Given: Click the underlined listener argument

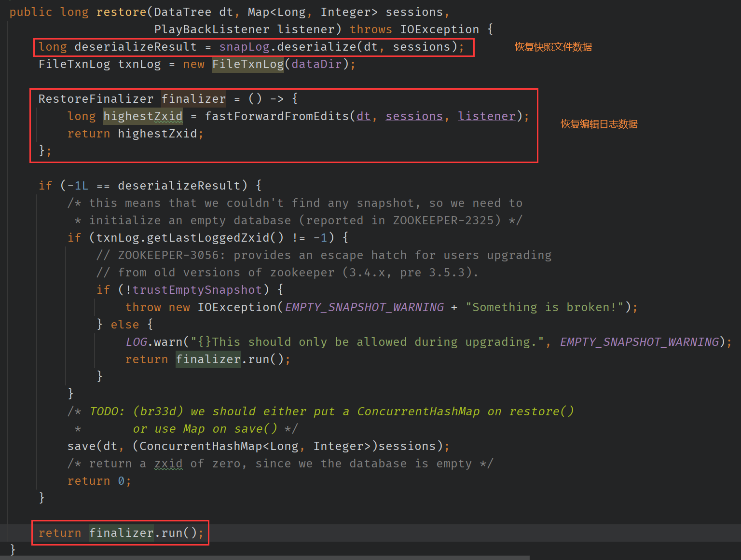Looking at the screenshot, I should (x=486, y=116).
